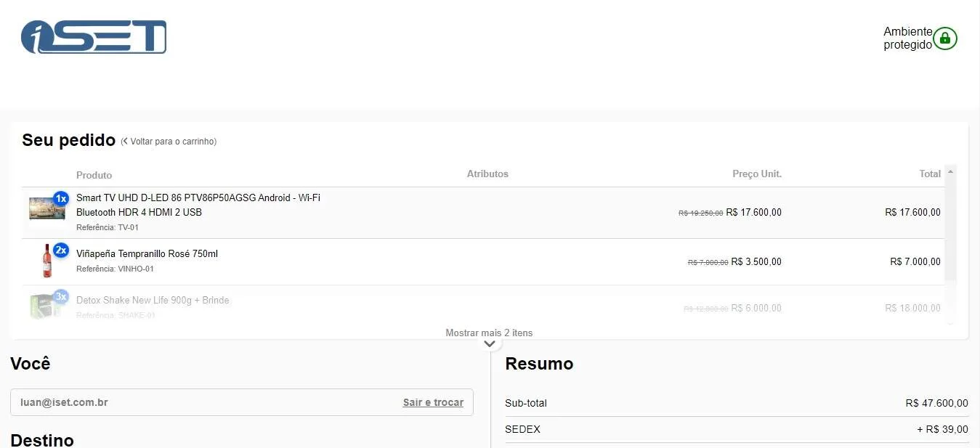This screenshot has height=448, width=980.
Task: Click the back arrow beside Voltar para o carrinho
Action: [x=126, y=142]
